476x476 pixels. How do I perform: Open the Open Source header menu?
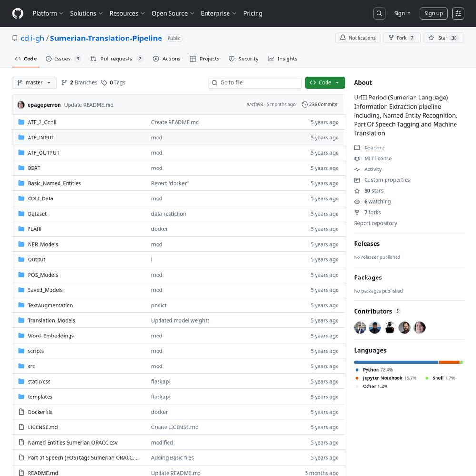pyautogui.click(x=172, y=13)
